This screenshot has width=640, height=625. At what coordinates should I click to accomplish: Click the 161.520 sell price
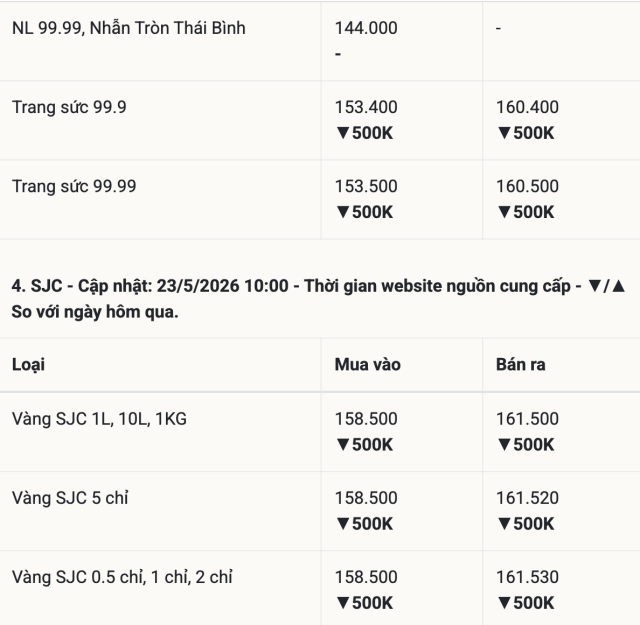pyautogui.click(x=527, y=498)
